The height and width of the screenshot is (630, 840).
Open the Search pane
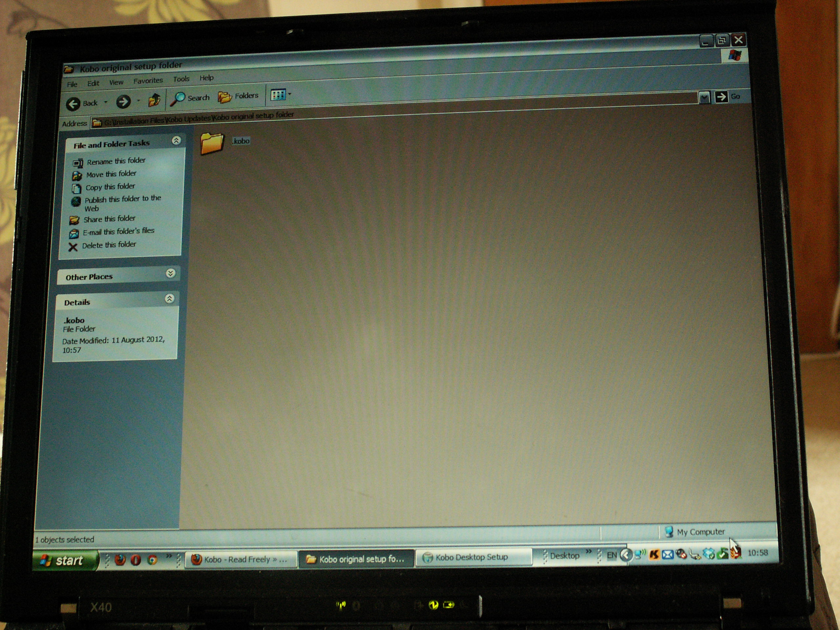(x=190, y=98)
